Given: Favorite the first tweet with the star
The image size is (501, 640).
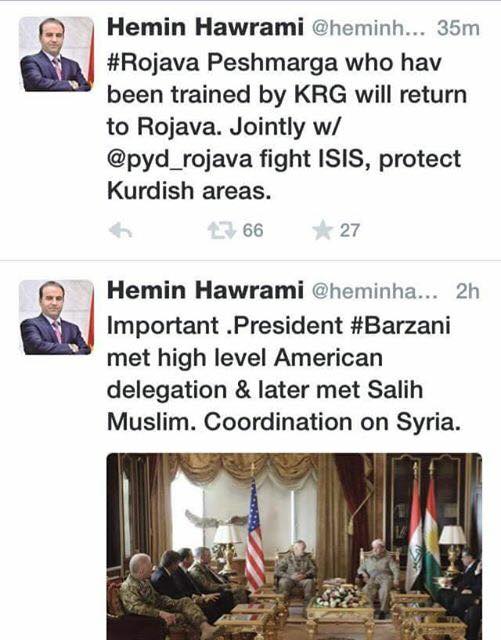Looking at the screenshot, I should (323, 230).
